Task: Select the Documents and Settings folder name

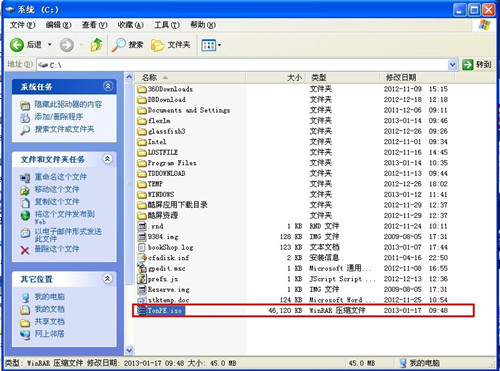Action: [x=189, y=110]
